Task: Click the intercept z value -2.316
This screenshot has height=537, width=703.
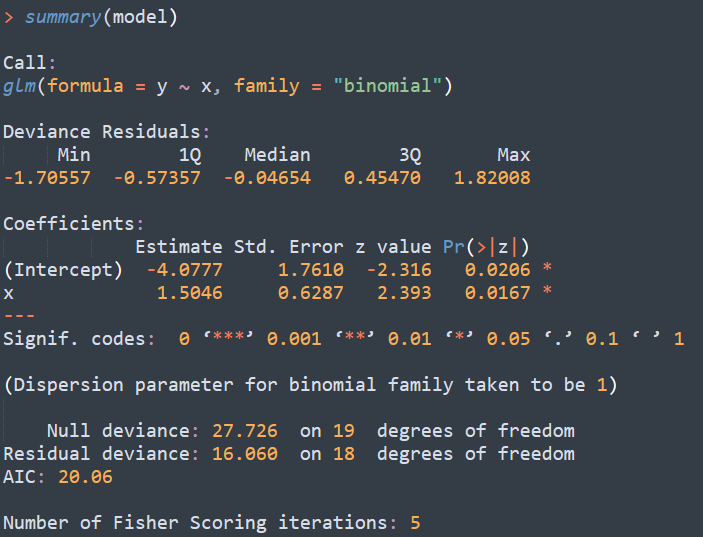Action: 399,270
